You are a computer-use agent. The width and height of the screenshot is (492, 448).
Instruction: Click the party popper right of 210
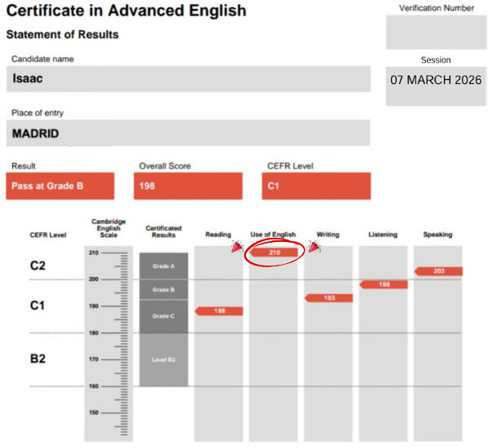click(314, 247)
